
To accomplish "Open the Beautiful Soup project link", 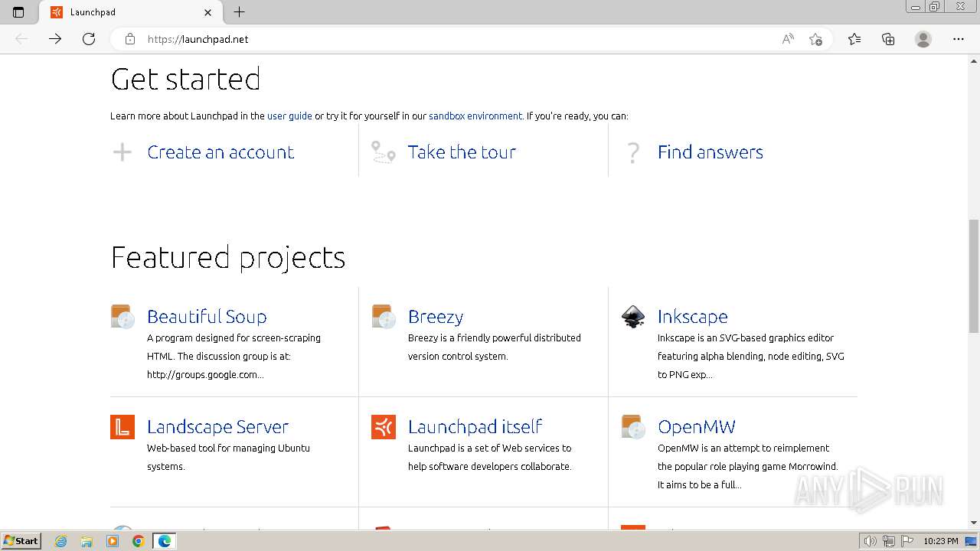I will point(207,317).
